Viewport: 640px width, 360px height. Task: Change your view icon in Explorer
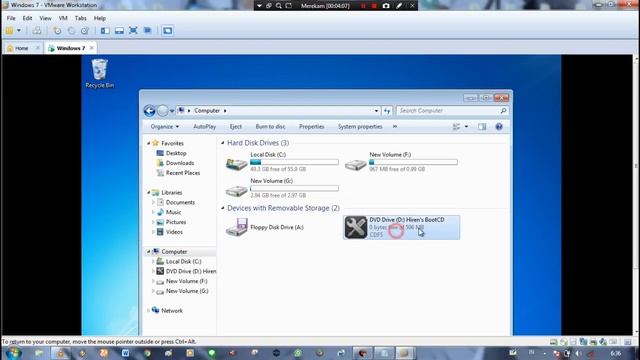456,127
